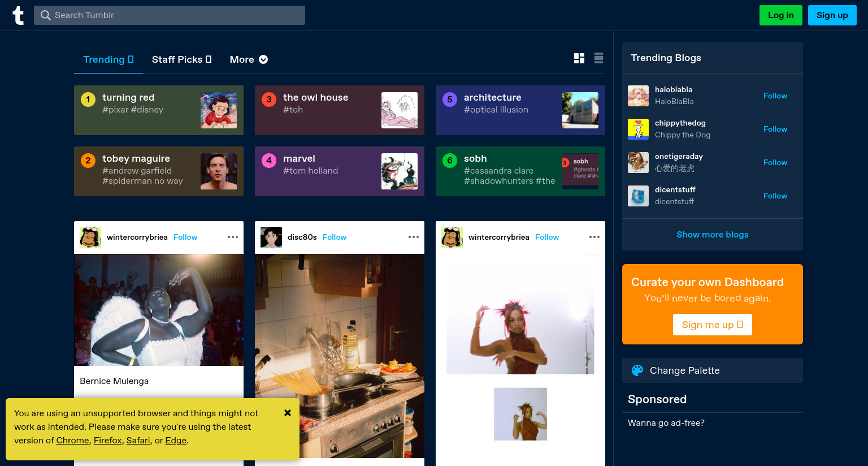This screenshot has height=466, width=868.
Task: Open trending topic marvel
Action: tap(340, 171)
